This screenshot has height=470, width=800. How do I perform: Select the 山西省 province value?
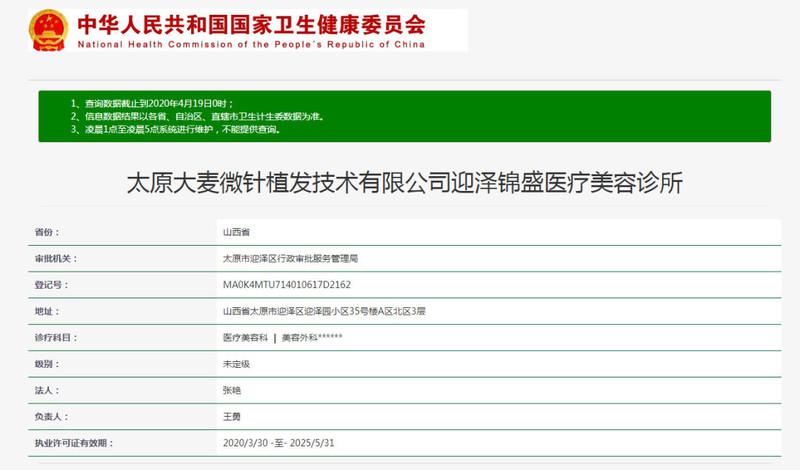(237, 231)
